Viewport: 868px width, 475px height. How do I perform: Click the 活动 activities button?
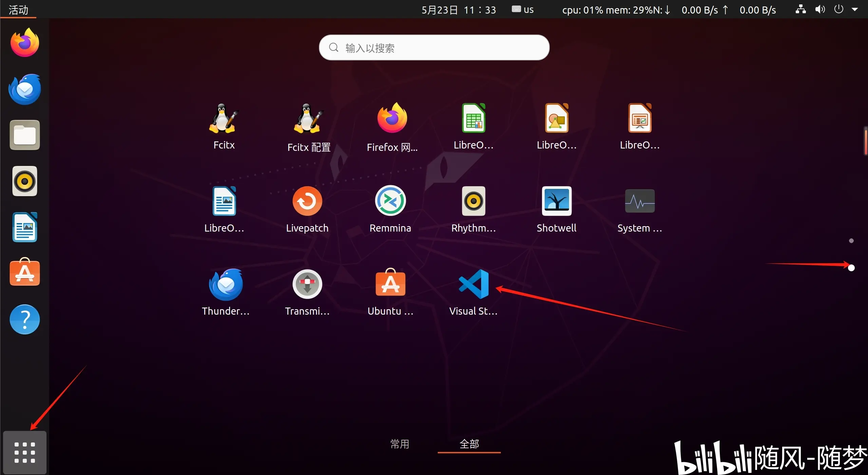point(18,9)
